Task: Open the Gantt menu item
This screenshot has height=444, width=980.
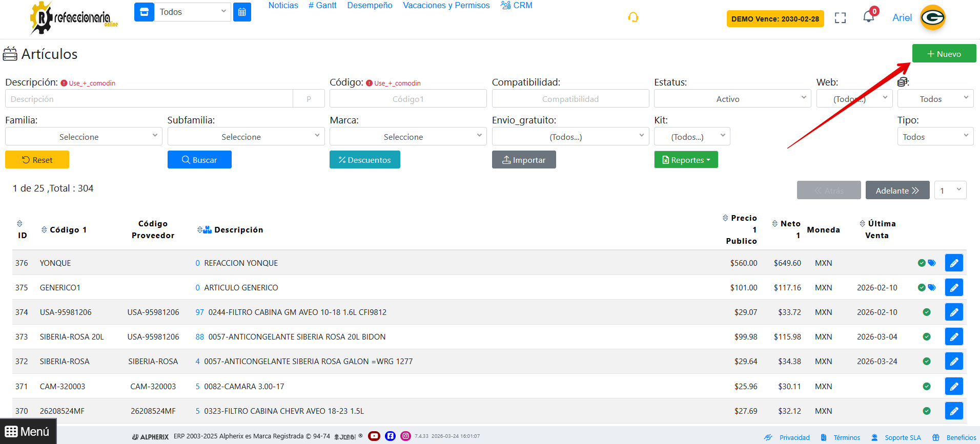Action: [x=322, y=5]
